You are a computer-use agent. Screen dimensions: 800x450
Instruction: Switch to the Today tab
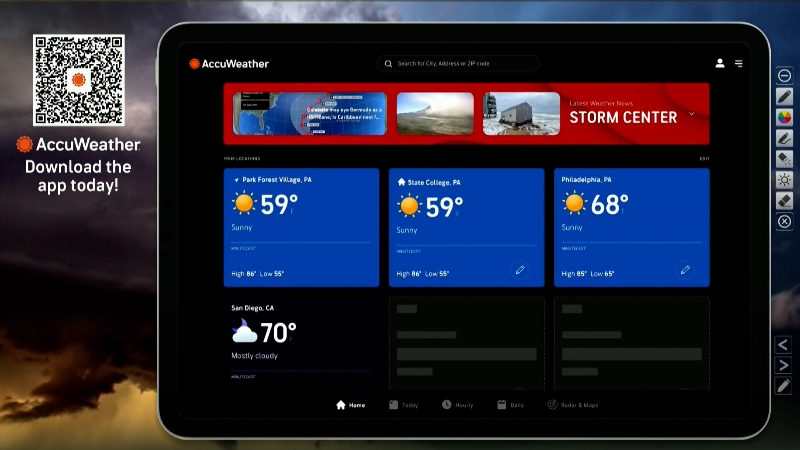404,405
